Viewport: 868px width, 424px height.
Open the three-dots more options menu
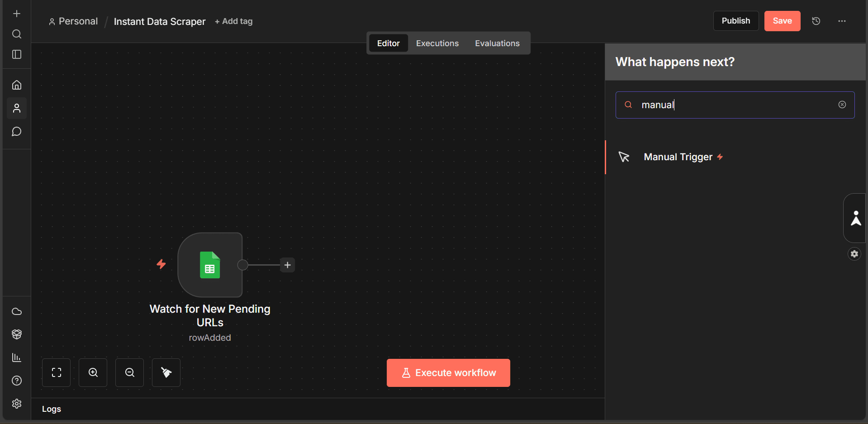click(842, 21)
